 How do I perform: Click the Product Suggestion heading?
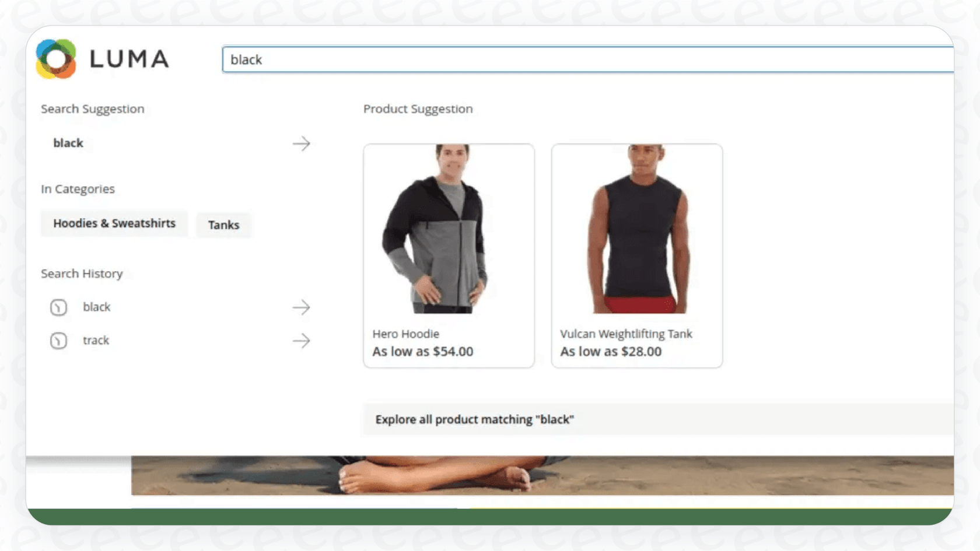(418, 108)
